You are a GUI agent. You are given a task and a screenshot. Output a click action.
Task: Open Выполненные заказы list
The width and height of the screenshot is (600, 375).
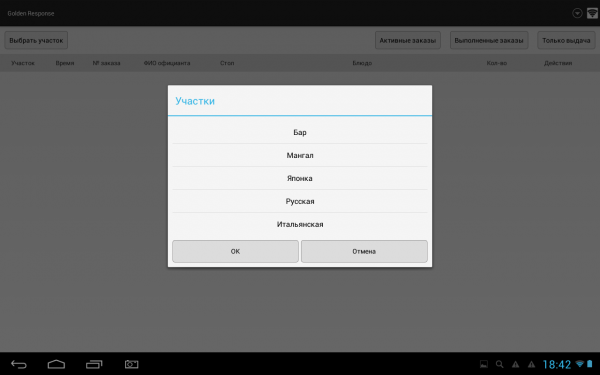(489, 40)
